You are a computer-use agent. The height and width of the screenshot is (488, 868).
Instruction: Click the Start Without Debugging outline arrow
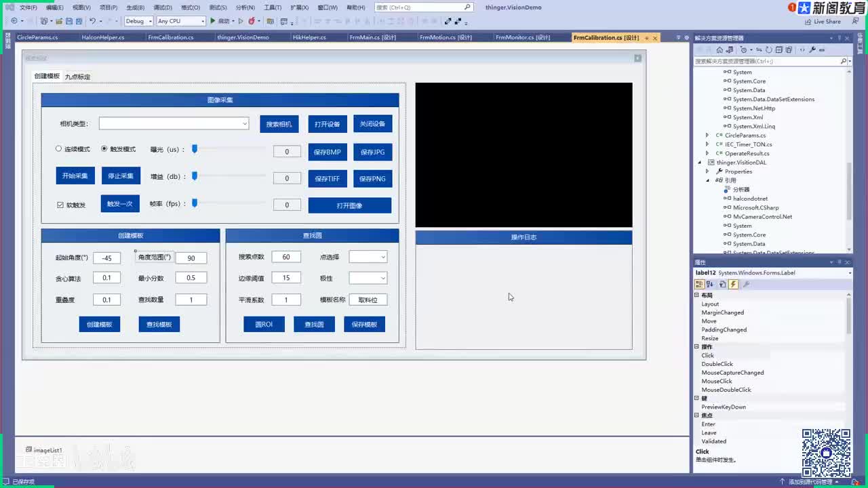click(241, 21)
